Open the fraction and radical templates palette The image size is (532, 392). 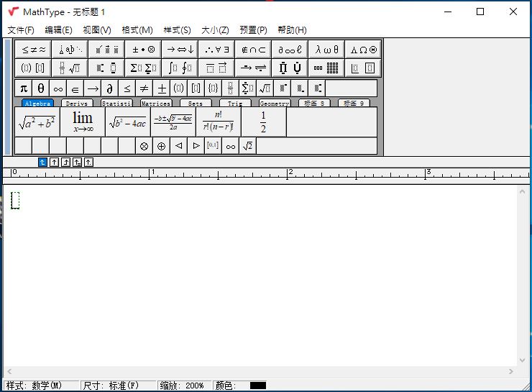(70, 68)
